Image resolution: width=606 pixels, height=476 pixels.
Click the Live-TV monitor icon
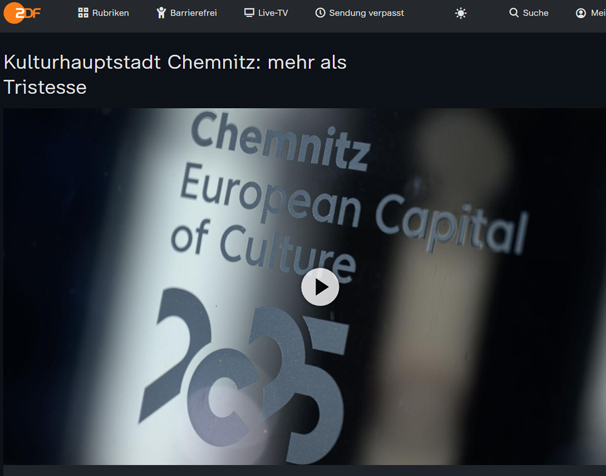(249, 13)
